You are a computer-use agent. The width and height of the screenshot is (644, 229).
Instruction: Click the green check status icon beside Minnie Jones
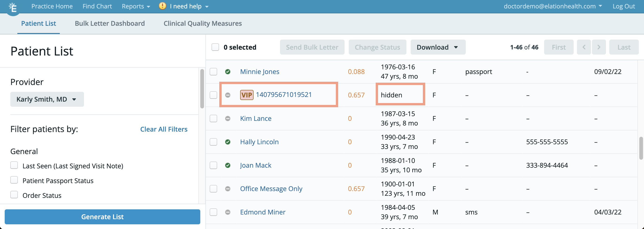click(227, 72)
